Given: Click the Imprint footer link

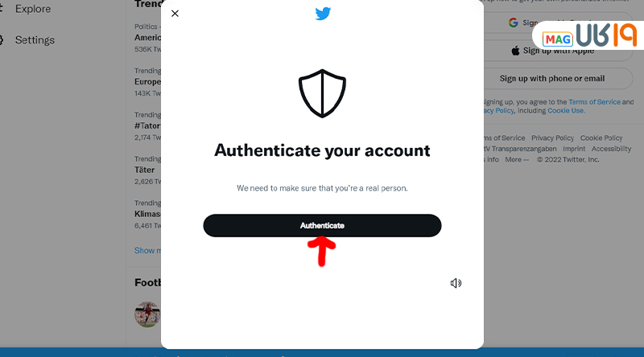Looking at the screenshot, I should (x=574, y=149).
